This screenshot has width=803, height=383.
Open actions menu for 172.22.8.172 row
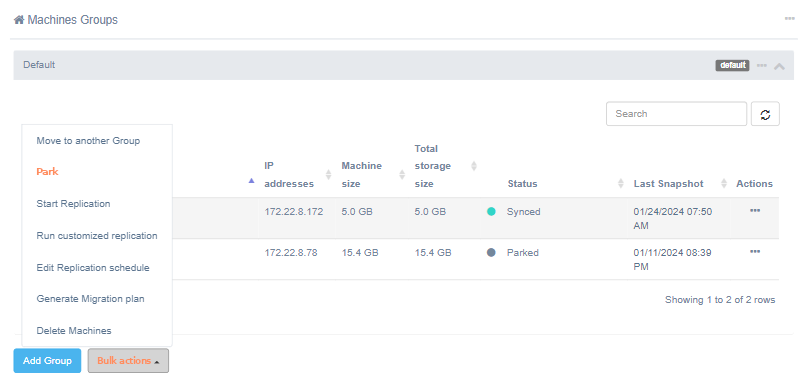tap(754, 210)
